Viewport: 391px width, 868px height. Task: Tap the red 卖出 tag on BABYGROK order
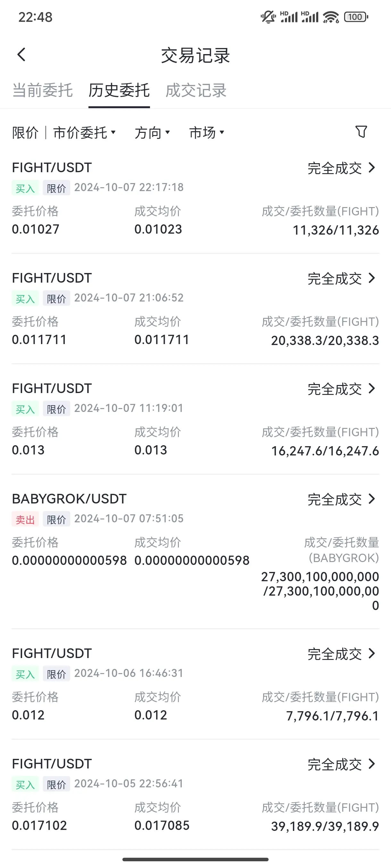pos(25,519)
